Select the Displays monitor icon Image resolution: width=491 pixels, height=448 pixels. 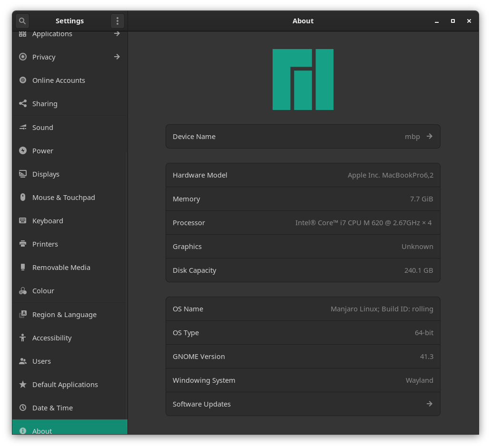22,174
